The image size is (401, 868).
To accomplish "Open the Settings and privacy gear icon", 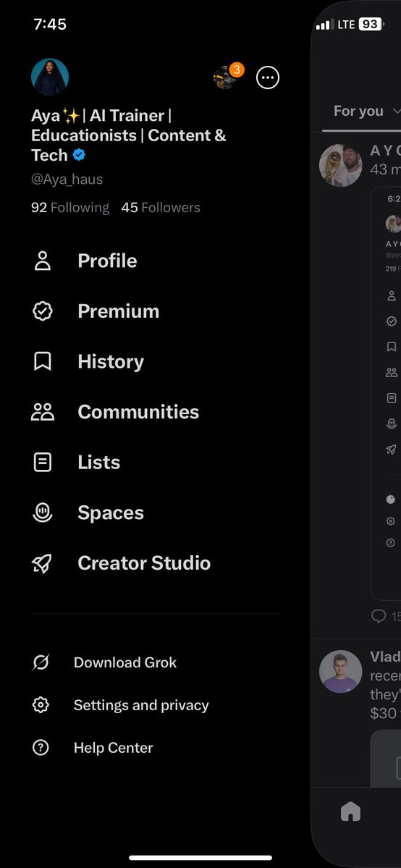I will 41,704.
